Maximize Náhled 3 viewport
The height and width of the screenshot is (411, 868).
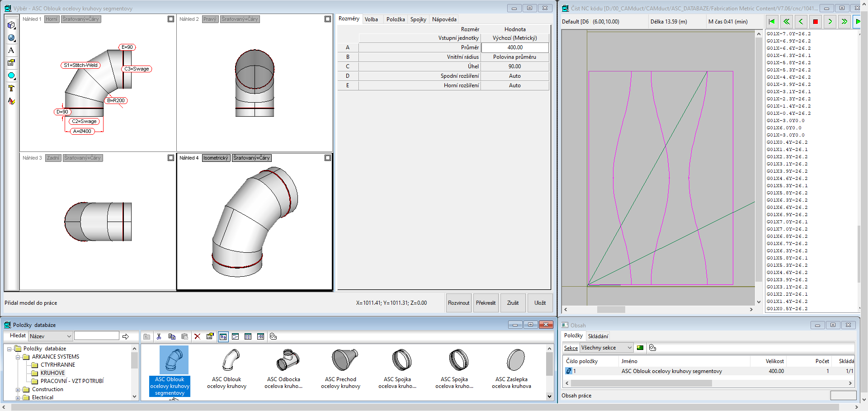pos(171,158)
